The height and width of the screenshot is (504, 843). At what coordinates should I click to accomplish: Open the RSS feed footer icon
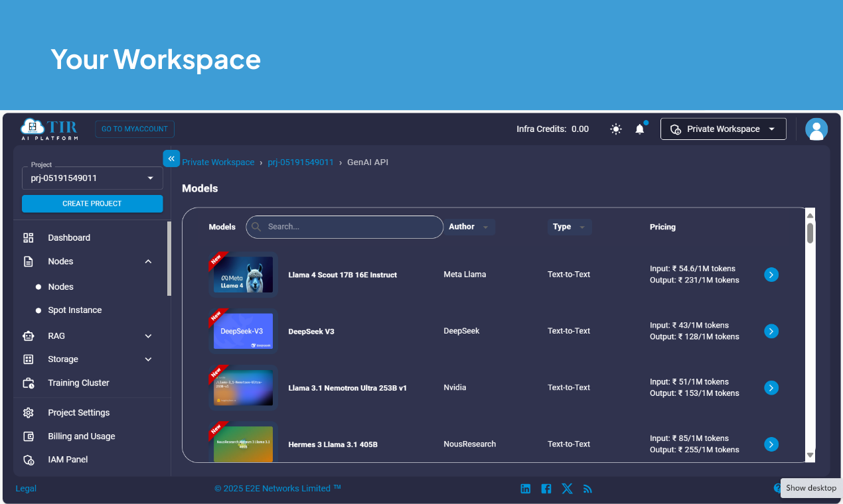pyautogui.click(x=587, y=489)
